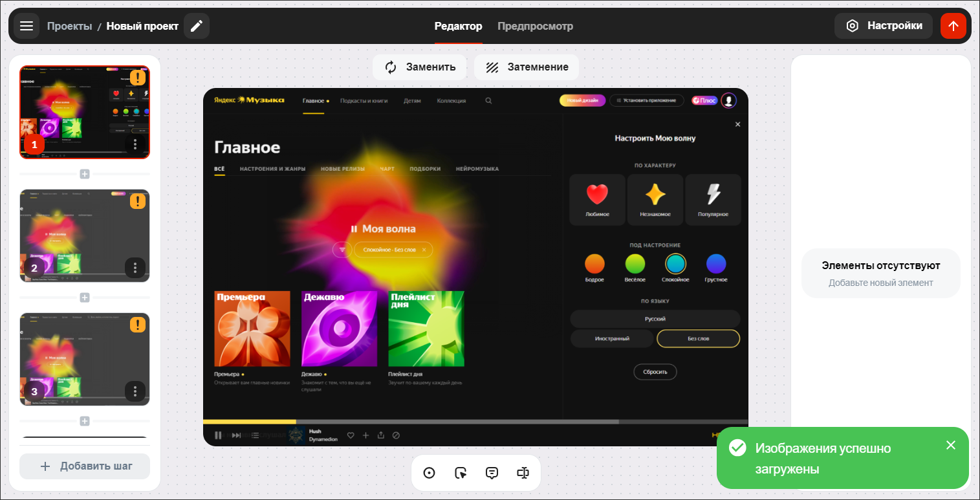Dismiss the green success notification

[950, 445]
